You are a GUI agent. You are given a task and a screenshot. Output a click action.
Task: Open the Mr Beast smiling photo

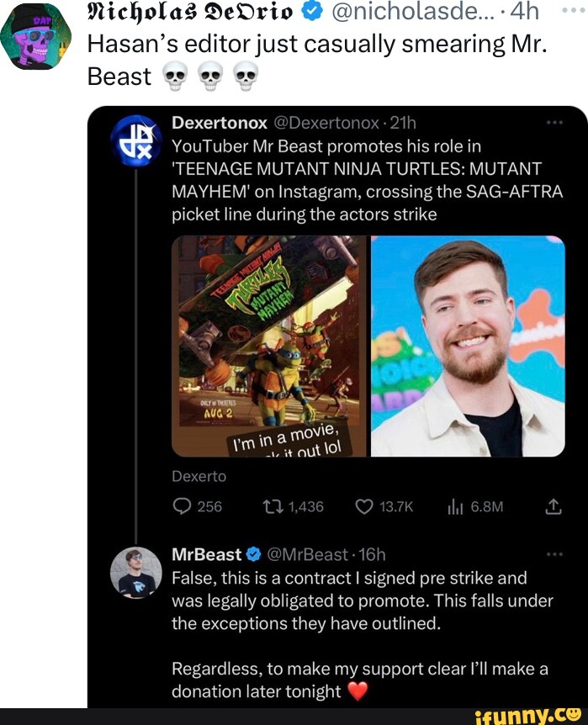(x=468, y=346)
